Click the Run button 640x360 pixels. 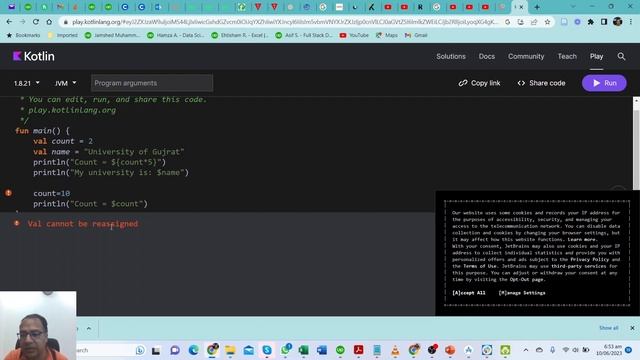tap(604, 83)
